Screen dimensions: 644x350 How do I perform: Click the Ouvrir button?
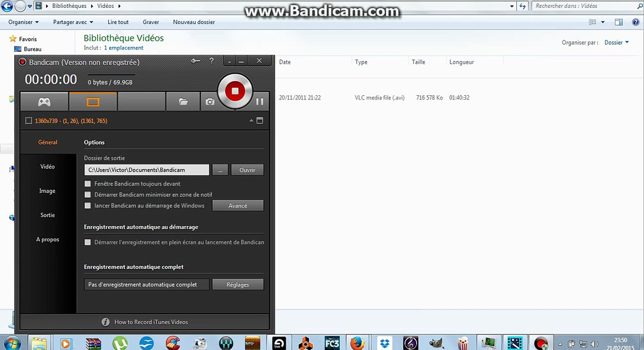pyautogui.click(x=247, y=170)
